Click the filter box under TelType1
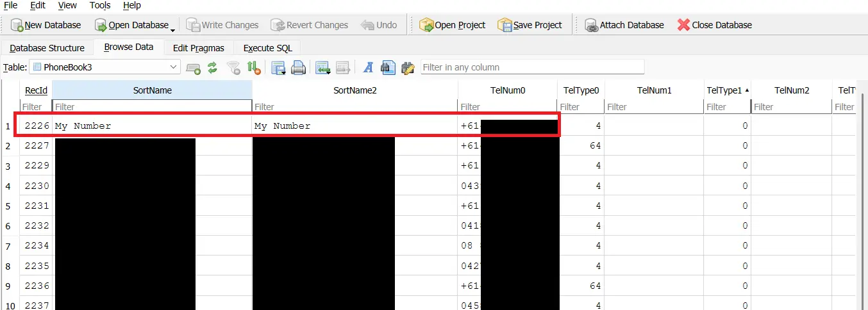Screen dimensions: 868x310 coord(727,107)
